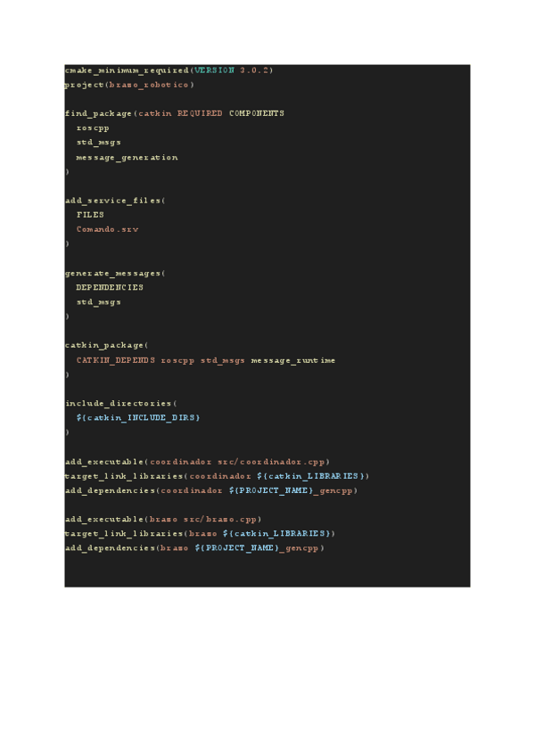The width and height of the screenshot is (535, 756).
Task: Place cursor on roscpp component line
Action: 93,128
